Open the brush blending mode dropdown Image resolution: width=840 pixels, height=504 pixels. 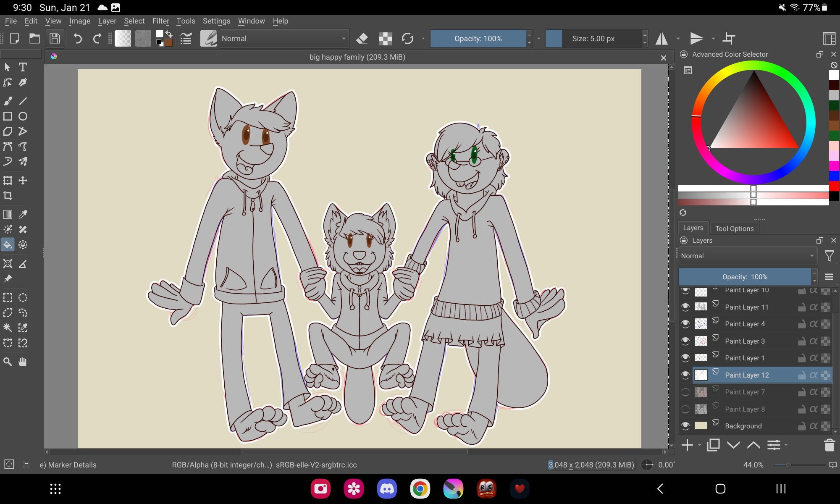tap(284, 39)
